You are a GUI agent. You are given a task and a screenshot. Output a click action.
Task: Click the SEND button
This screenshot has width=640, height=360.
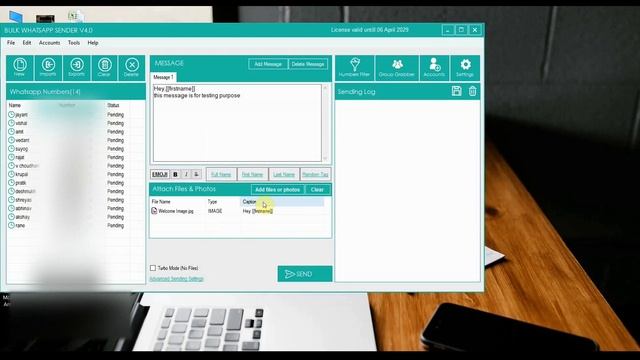click(x=304, y=274)
